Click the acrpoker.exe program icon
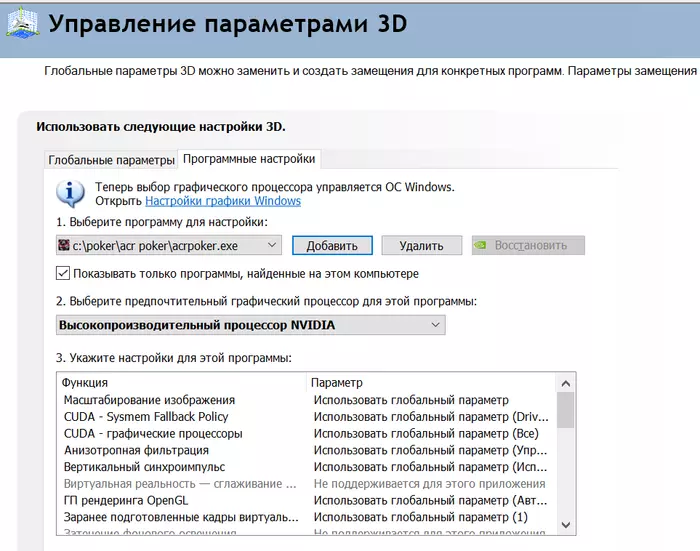This screenshot has height=551, width=700. pos(64,245)
